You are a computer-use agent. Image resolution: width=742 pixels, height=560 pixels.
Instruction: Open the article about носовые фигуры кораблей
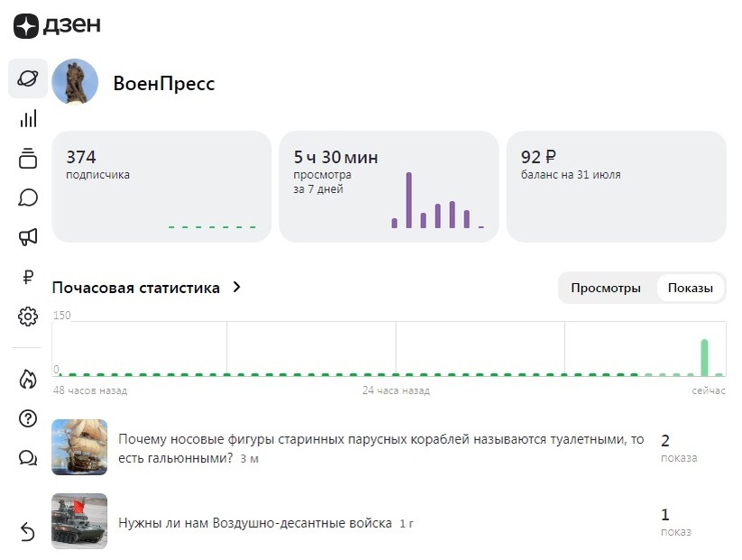pos(381,448)
